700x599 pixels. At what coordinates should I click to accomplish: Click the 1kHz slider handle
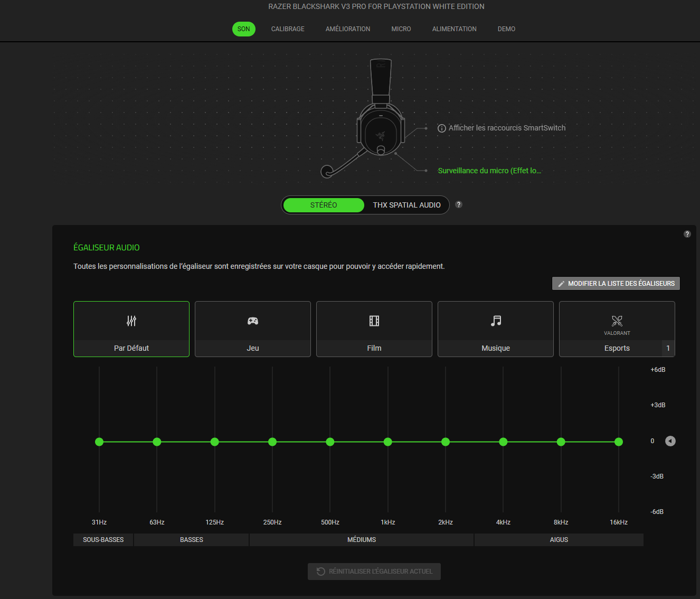tap(388, 442)
